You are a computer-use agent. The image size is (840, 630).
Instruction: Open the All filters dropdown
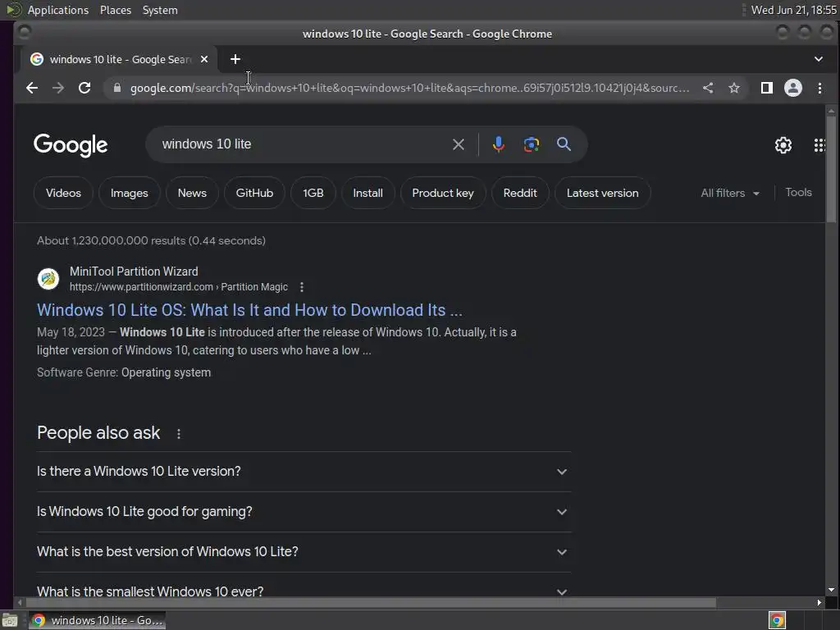[x=729, y=193]
